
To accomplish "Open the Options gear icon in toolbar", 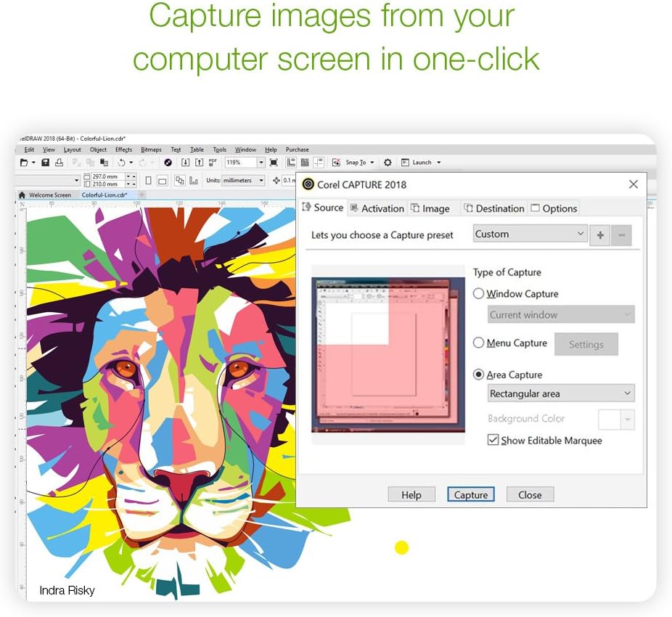I will (x=388, y=163).
